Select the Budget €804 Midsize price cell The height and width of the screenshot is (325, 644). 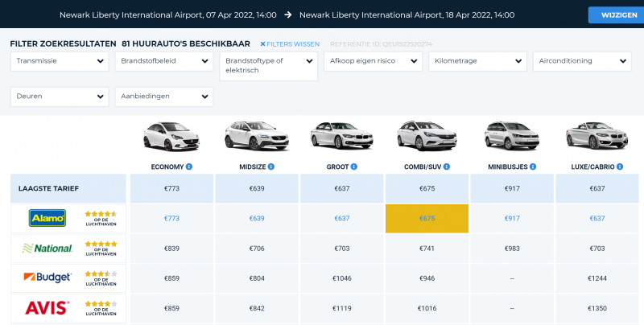pyautogui.click(x=257, y=278)
